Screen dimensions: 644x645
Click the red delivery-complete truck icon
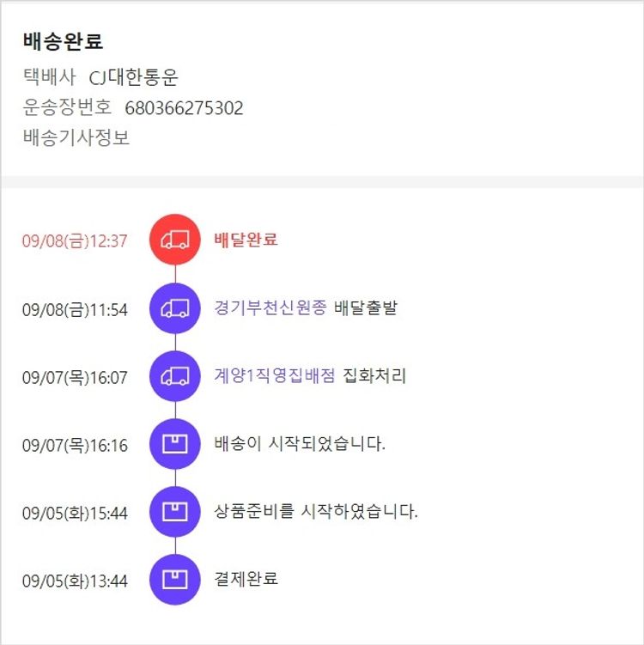click(175, 240)
